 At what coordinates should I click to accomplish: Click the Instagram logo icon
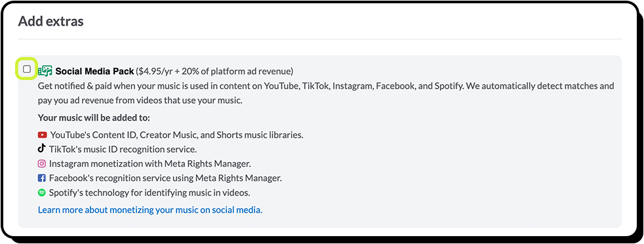[x=42, y=163]
